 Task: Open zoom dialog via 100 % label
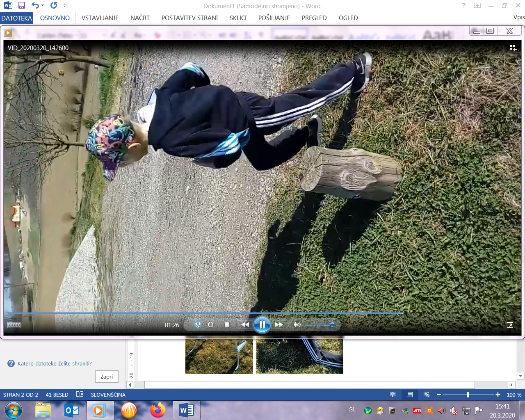coord(514,395)
